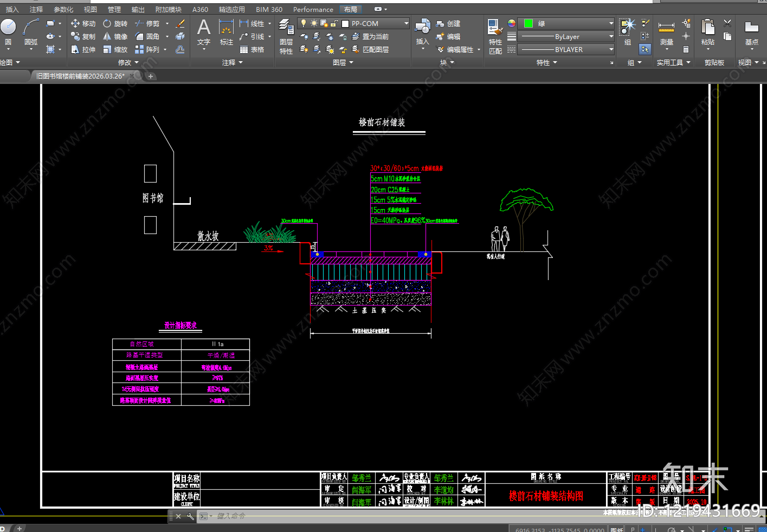
Task: Open the 注释 (Annotate) ribbon tab
Action: (36, 10)
